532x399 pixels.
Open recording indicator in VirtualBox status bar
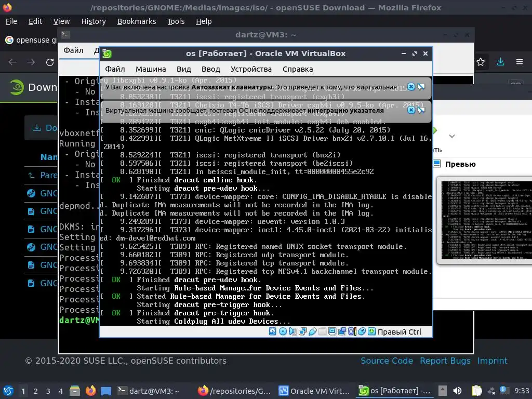point(342,331)
